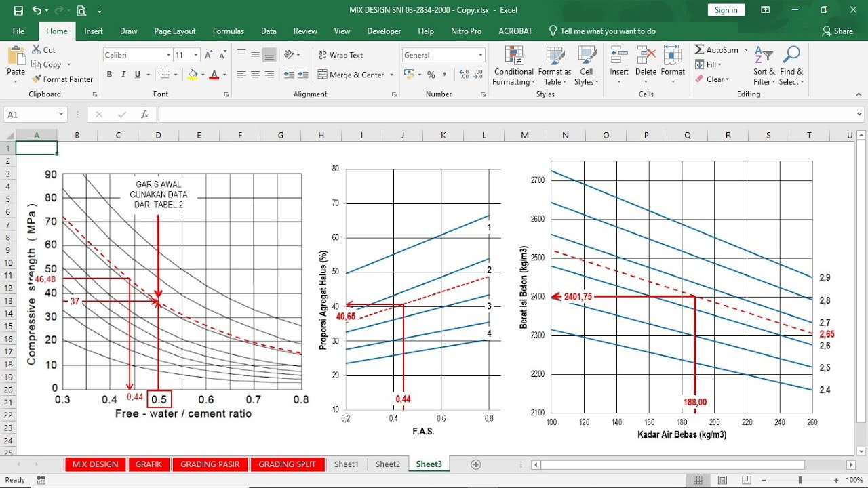Click the Share button

(x=837, y=30)
